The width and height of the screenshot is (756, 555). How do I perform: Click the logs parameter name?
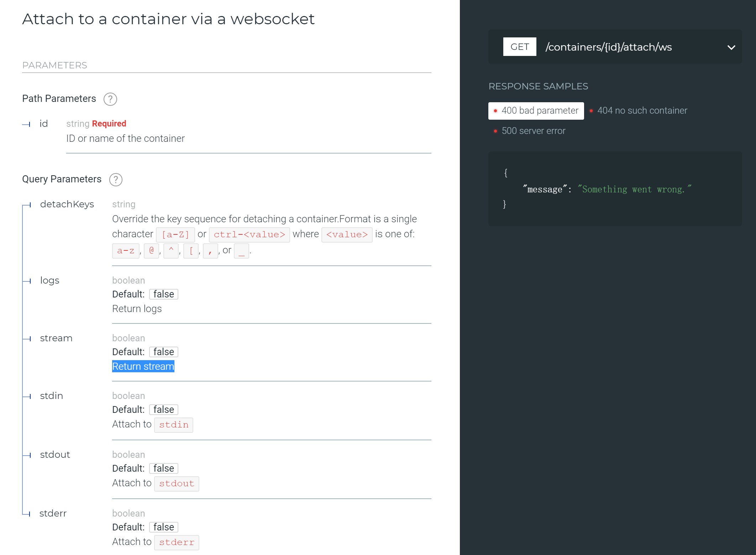point(49,280)
